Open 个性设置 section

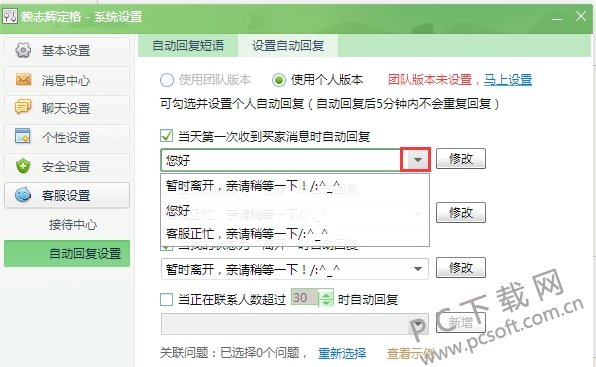[67, 137]
